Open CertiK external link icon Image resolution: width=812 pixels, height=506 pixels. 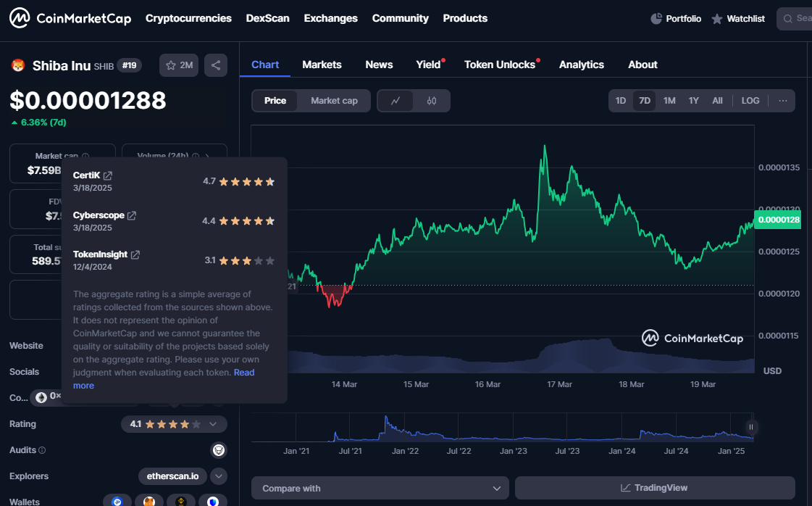tap(108, 175)
